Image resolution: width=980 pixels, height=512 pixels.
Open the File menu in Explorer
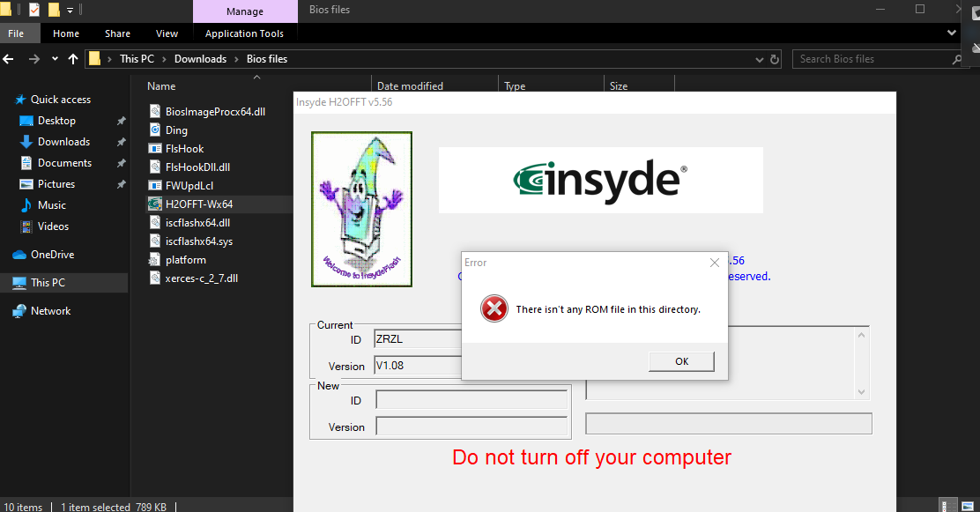pyautogui.click(x=16, y=33)
